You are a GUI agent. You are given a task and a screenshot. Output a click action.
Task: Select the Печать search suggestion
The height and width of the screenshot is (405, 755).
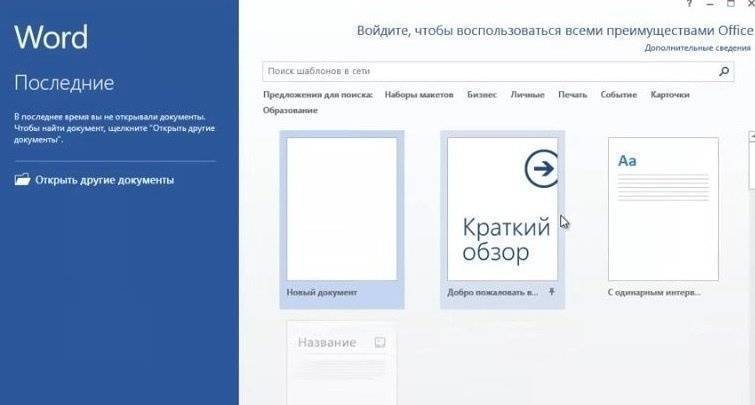click(573, 95)
